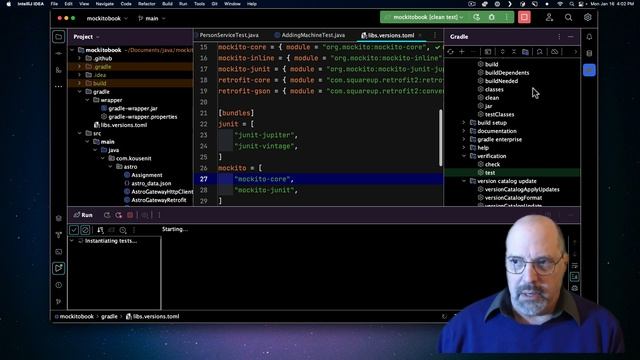This screenshot has height=360, width=640.
Task: Rerun failed tests in Run panel
Action: tap(118, 215)
